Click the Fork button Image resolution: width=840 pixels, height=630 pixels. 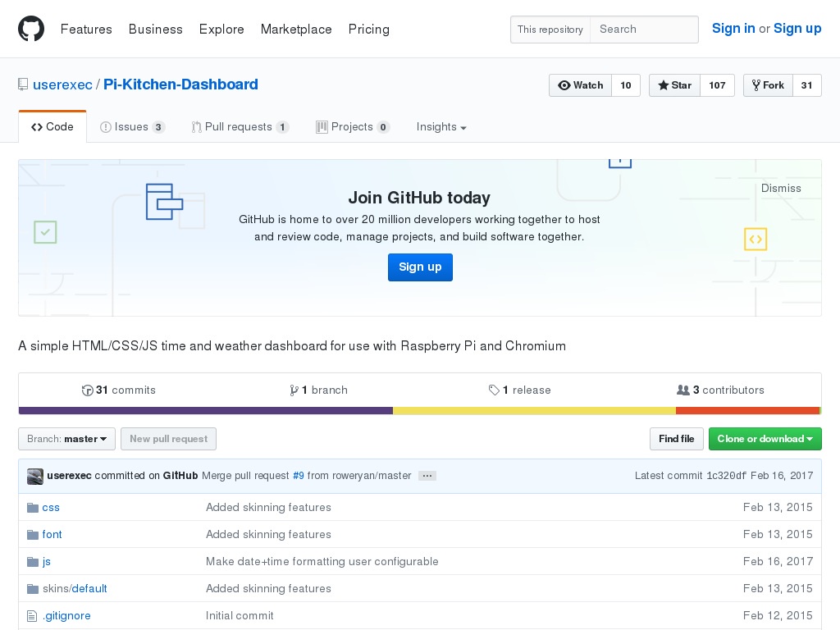point(768,85)
